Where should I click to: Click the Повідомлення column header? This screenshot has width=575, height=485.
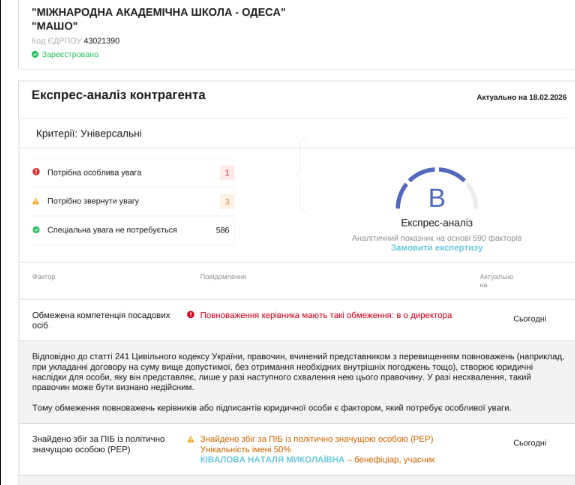223,277
